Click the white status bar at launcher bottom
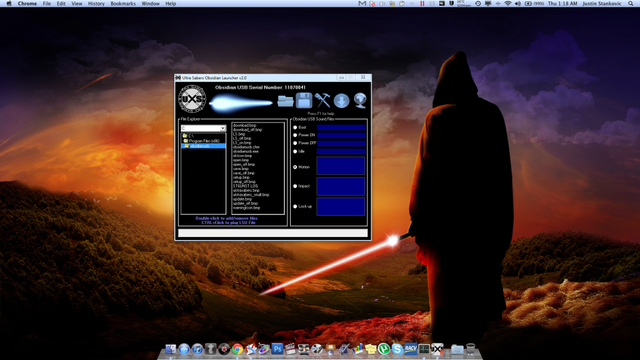640x360 pixels. coord(273,233)
